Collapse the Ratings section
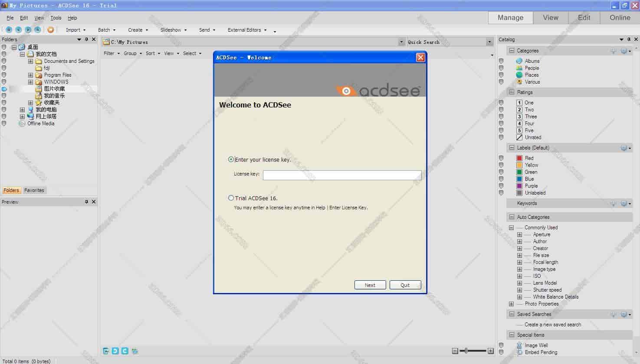Viewport: 640px width, 364px height. (x=512, y=92)
